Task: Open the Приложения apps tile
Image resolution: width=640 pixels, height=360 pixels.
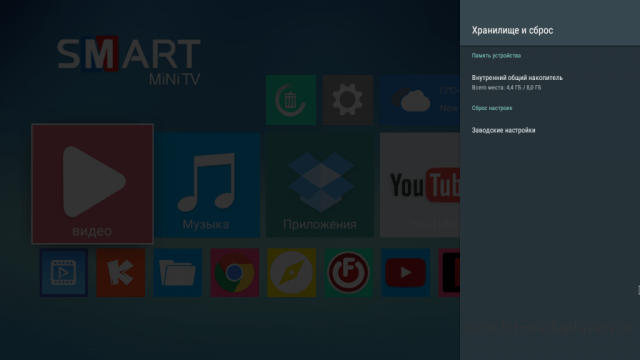Action: pyautogui.click(x=320, y=185)
